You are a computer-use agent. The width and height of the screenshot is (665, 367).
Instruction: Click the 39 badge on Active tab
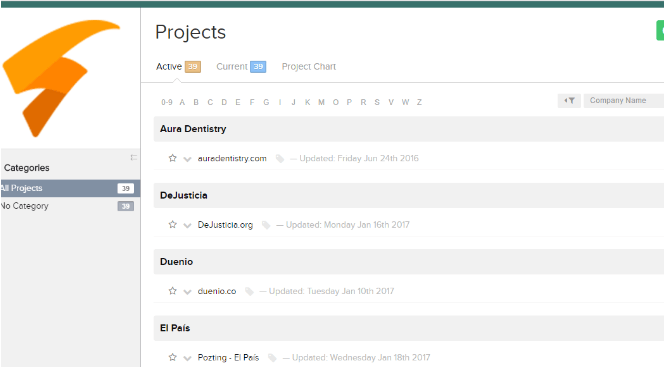(193, 67)
